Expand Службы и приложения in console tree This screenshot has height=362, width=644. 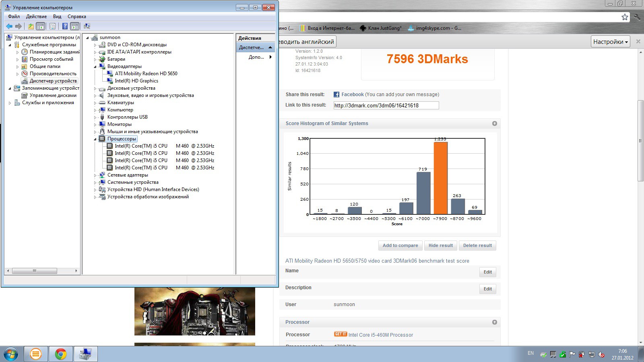tap(10, 103)
